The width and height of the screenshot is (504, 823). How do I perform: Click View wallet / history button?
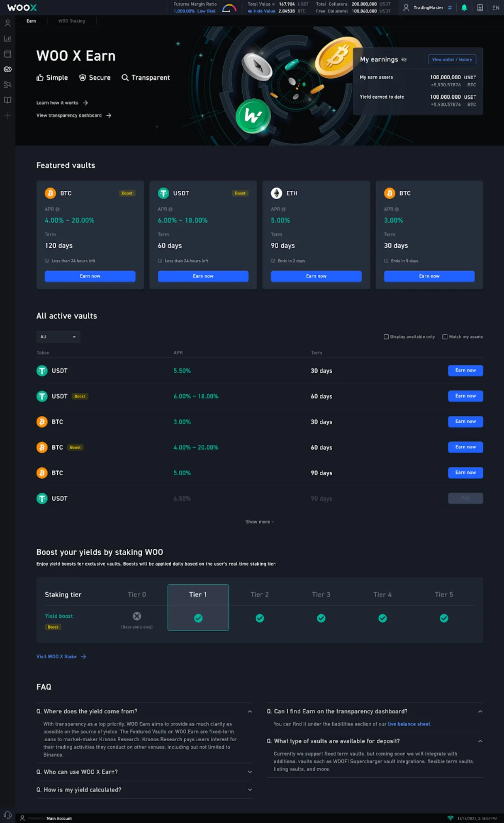coord(452,60)
